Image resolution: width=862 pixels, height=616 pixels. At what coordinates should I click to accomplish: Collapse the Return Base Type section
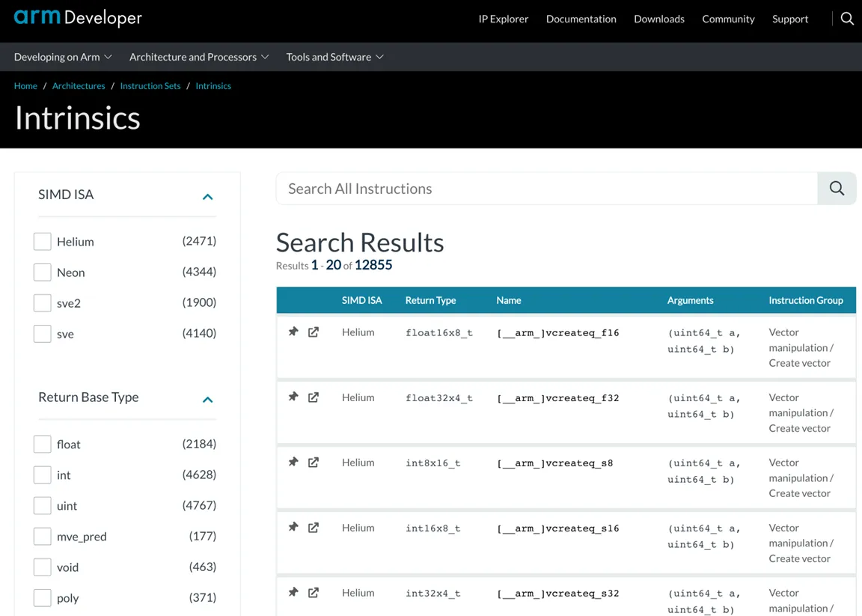(207, 399)
